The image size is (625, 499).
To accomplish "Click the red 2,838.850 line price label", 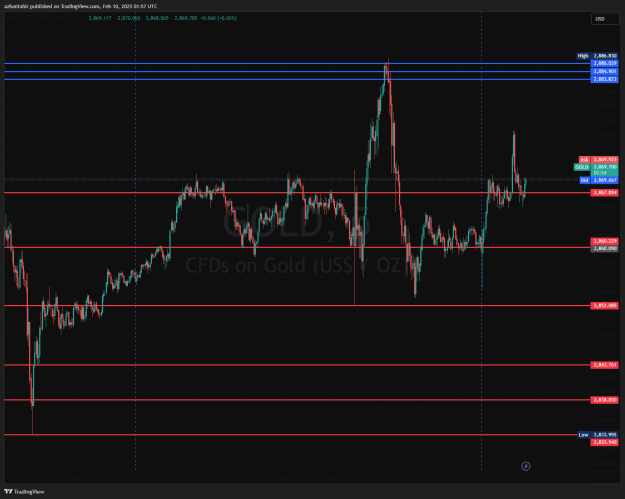I will pos(605,400).
